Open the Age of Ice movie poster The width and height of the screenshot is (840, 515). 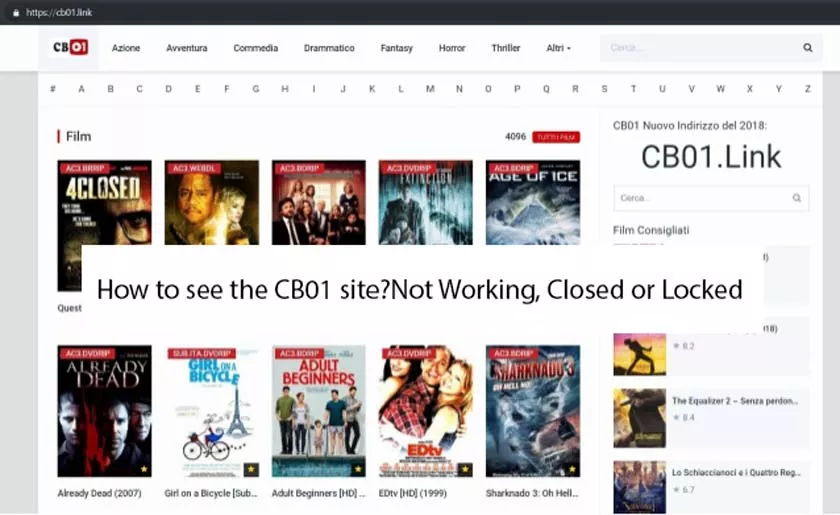tap(533, 203)
